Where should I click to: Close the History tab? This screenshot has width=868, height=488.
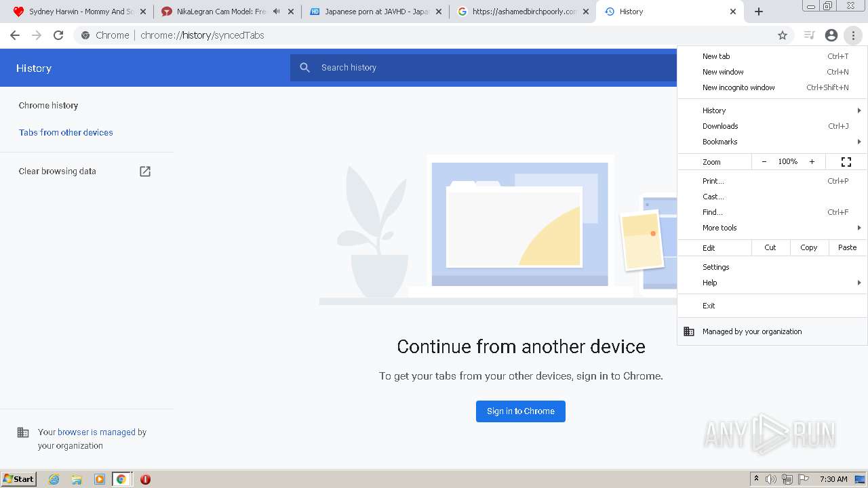733,12
